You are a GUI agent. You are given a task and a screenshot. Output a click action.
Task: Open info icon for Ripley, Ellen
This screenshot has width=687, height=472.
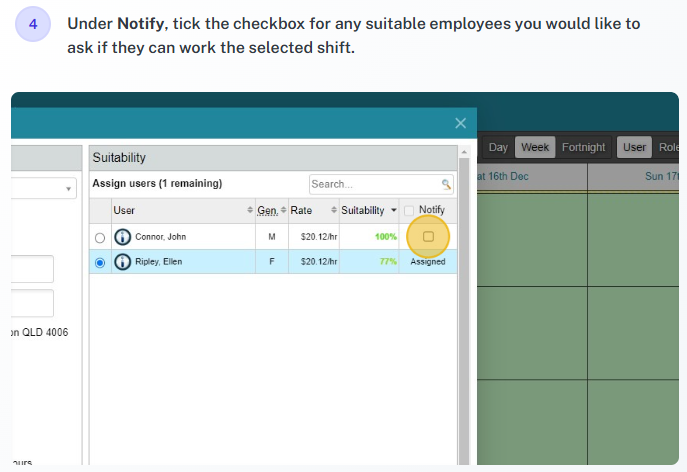pos(122,262)
